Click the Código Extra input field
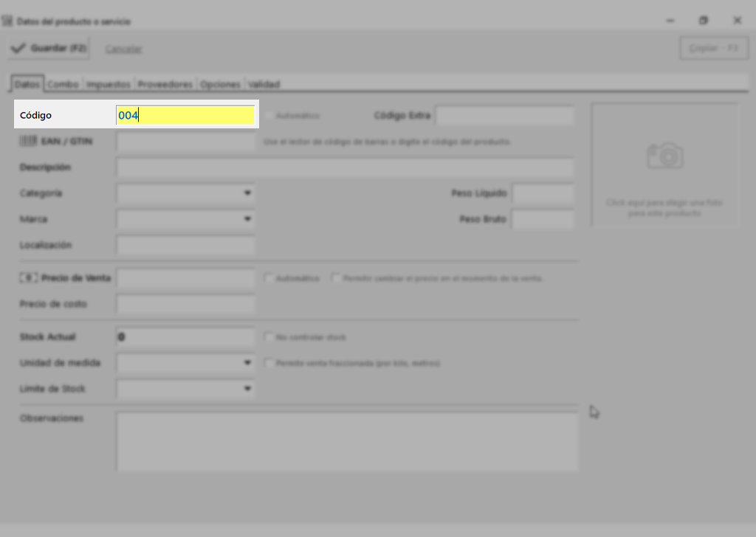Screen dimensions: 756x537 point(505,116)
